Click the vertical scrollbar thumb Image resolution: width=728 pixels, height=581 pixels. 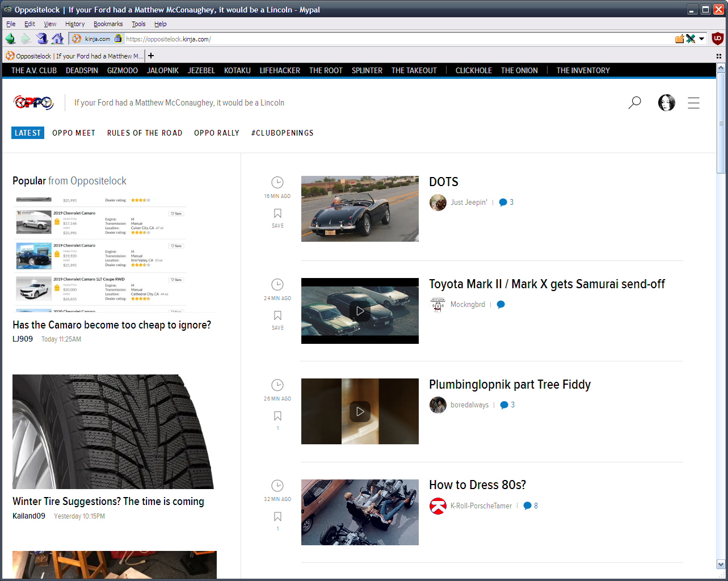pos(721,123)
